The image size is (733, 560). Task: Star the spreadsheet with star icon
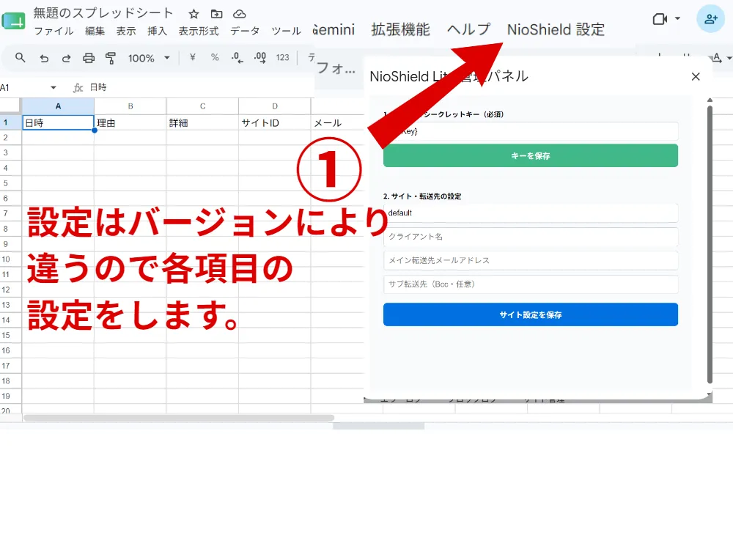coord(194,13)
